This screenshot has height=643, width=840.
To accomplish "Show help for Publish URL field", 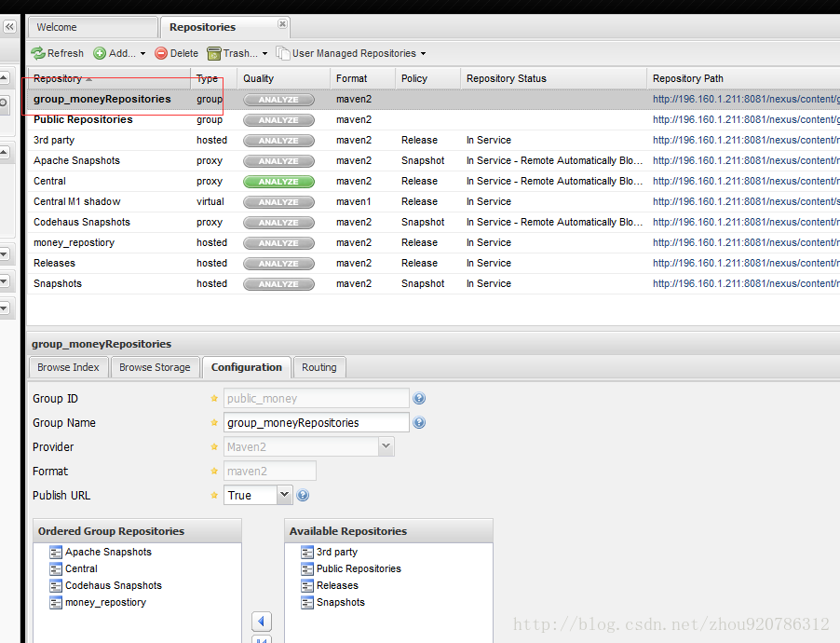I will [x=303, y=495].
